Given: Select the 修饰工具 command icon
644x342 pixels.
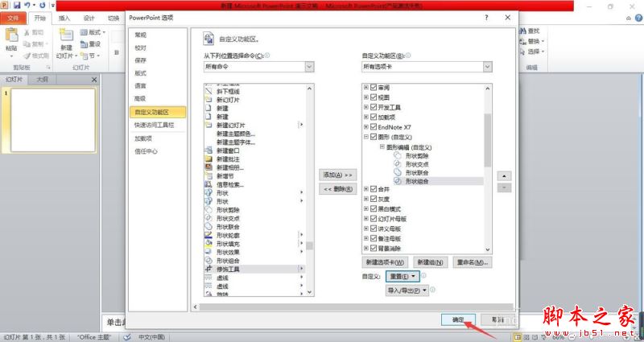Looking at the screenshot, I should (208, 270).
